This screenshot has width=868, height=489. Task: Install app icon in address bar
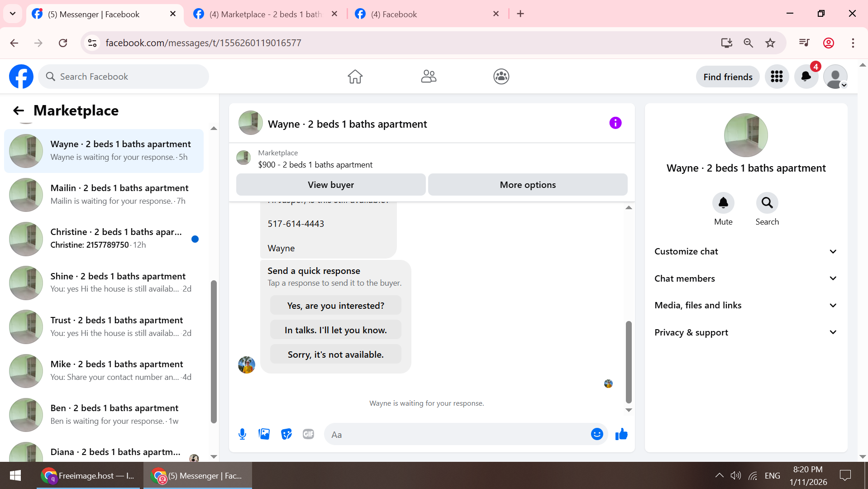point(727,43)
